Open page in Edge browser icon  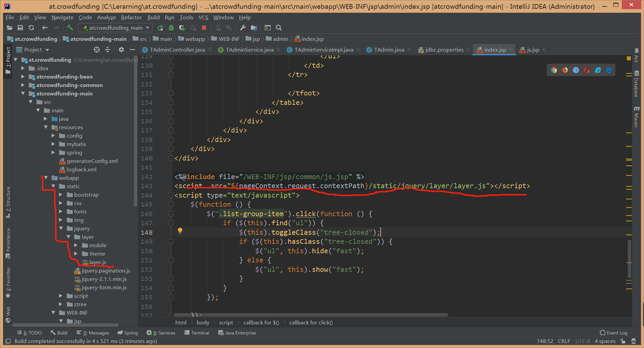(x=609, y=70)
